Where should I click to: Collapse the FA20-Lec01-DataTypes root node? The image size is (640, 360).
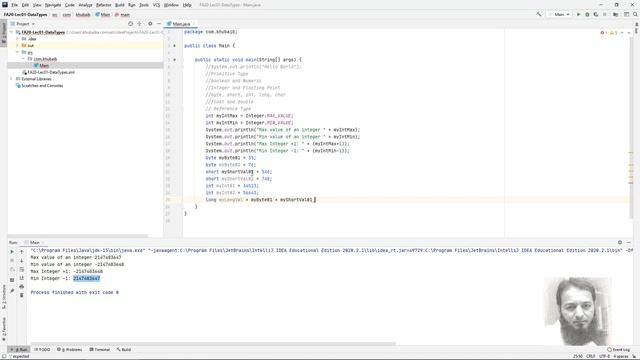click(12, 32)
